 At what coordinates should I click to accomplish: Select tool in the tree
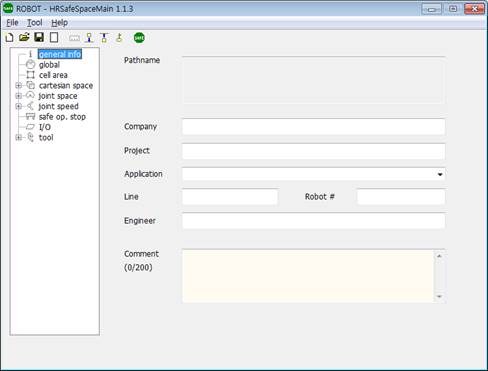point(46,137)
